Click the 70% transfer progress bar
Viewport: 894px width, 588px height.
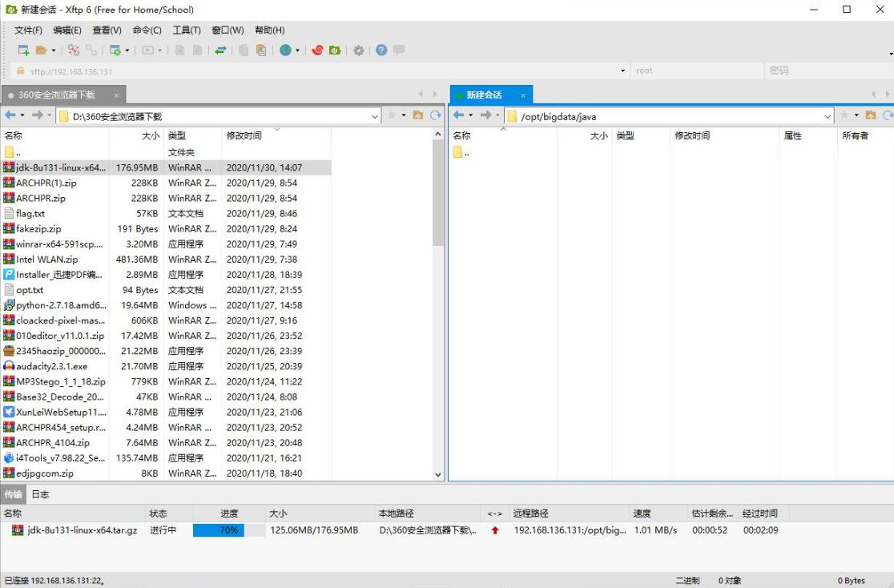(x=229, y=530)
